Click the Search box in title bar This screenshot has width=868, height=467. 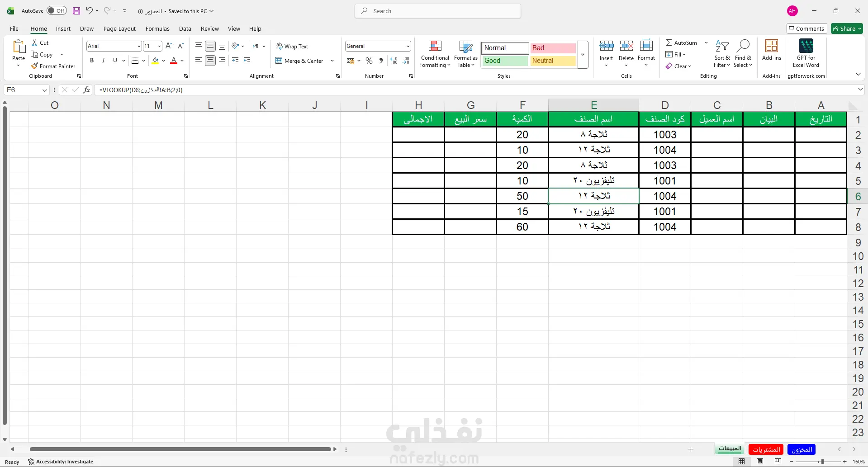point(438,11)
